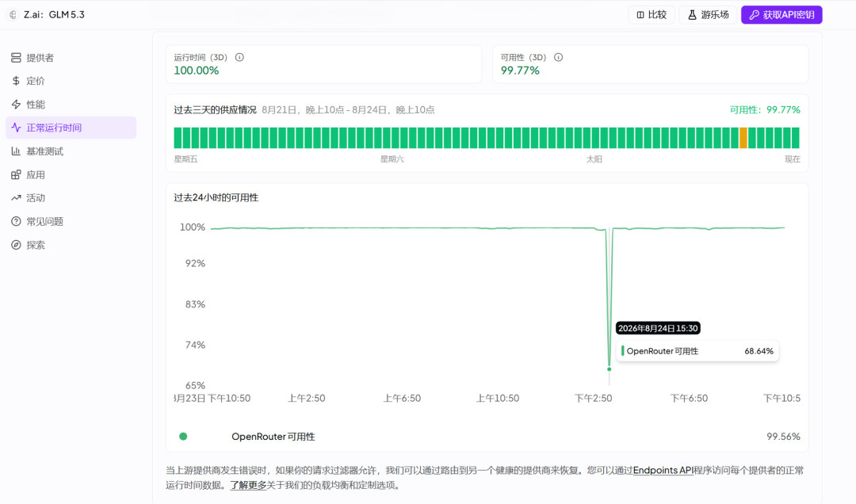Click the chart dip data point
Viewport: 856px width, 504px height.
pos(610,369)
